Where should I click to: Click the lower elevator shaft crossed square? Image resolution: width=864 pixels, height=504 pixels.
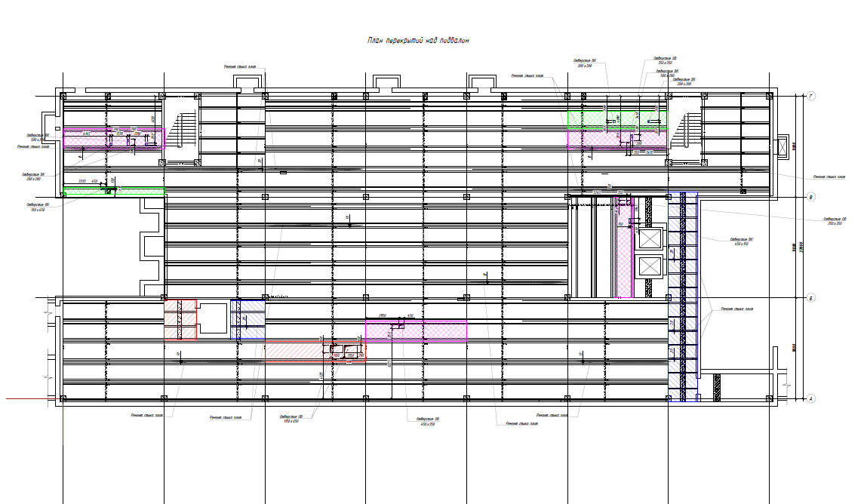(649, 267)
